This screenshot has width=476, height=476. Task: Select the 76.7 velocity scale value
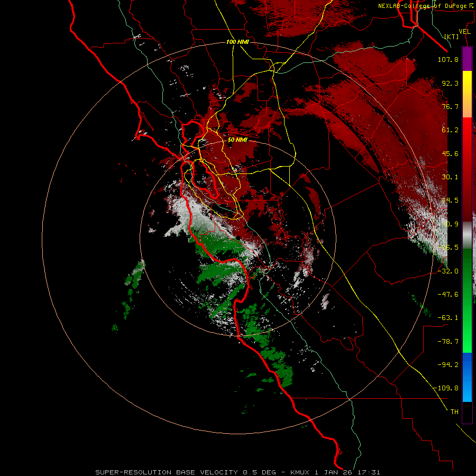(450, 106)
